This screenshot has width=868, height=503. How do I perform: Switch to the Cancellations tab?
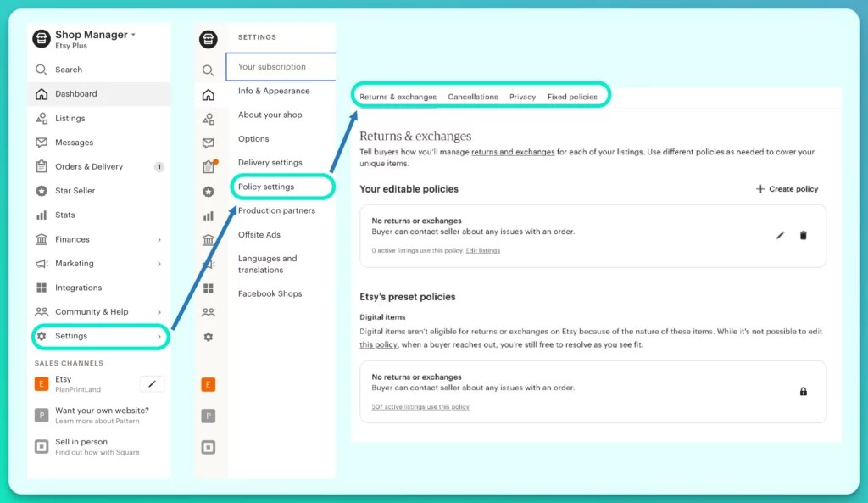(x=473, y=97)
